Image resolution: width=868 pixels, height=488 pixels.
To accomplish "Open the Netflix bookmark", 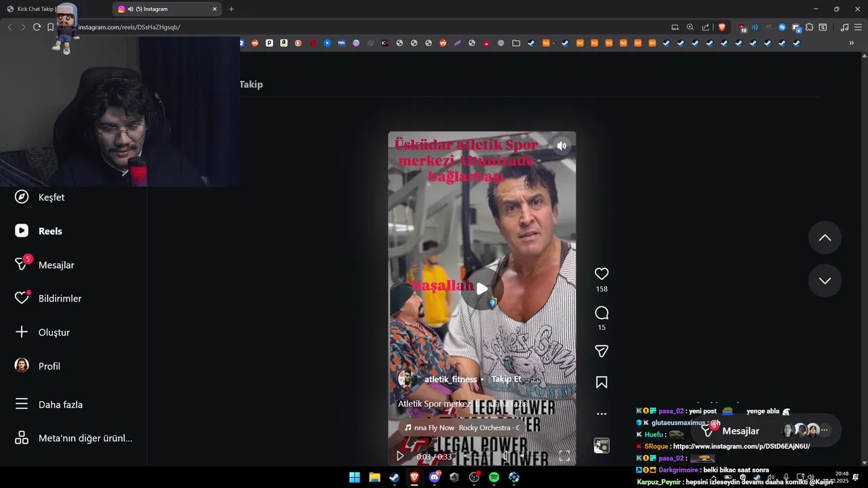I will [x=313, y=43].
